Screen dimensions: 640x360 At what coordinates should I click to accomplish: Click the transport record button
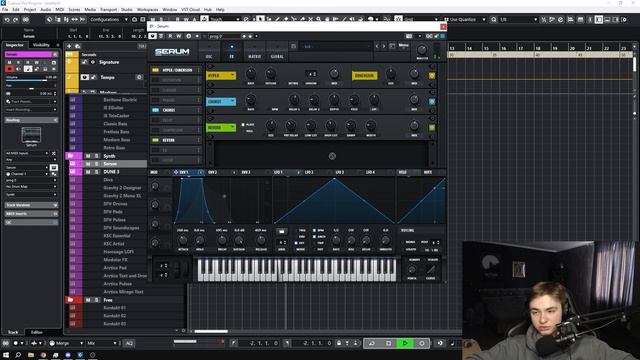pos(422,343)
